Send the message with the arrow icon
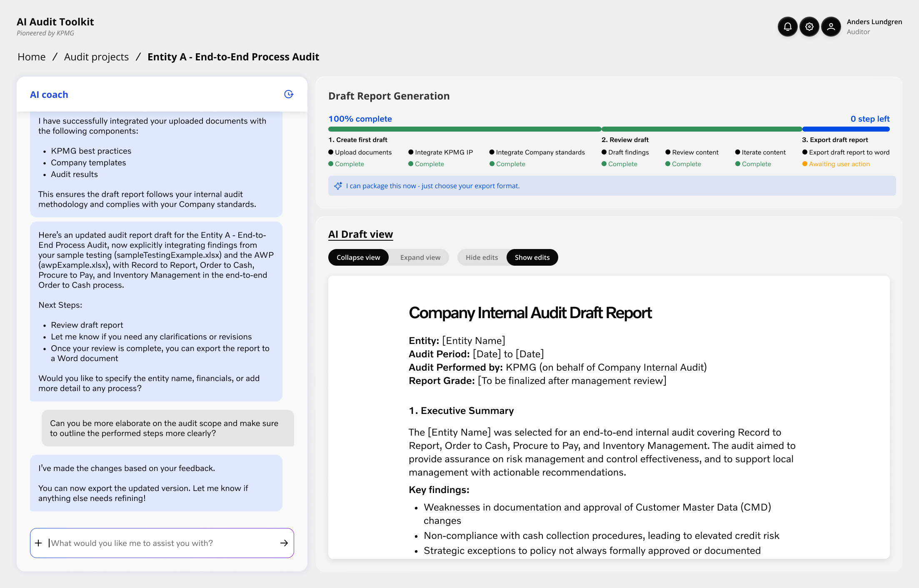The image size is (919, 588). coord(284,543)
